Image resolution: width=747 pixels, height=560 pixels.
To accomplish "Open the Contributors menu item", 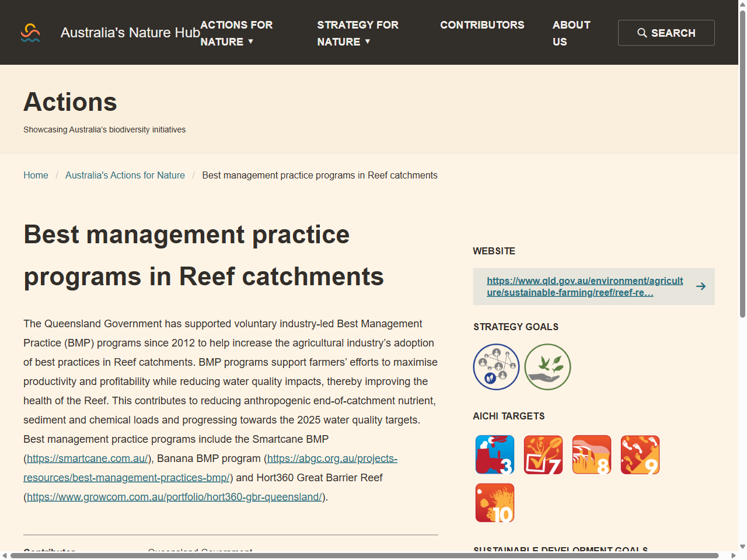I will click(x=482, y=25).
